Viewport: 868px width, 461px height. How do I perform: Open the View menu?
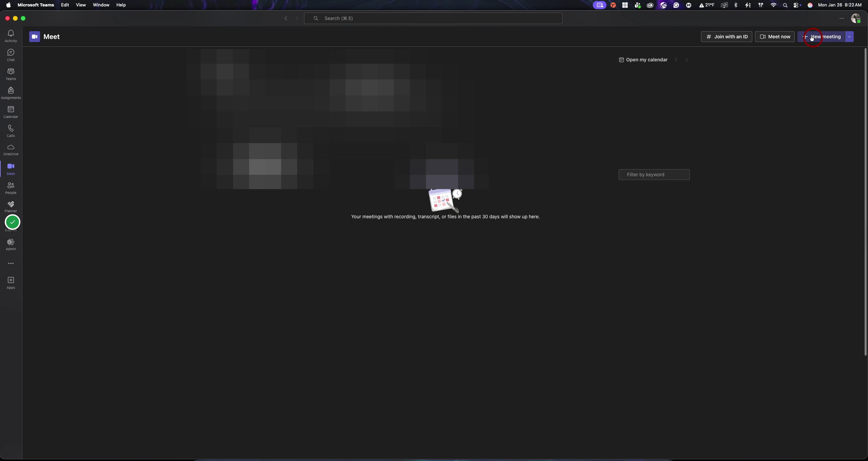click(81, 5)
